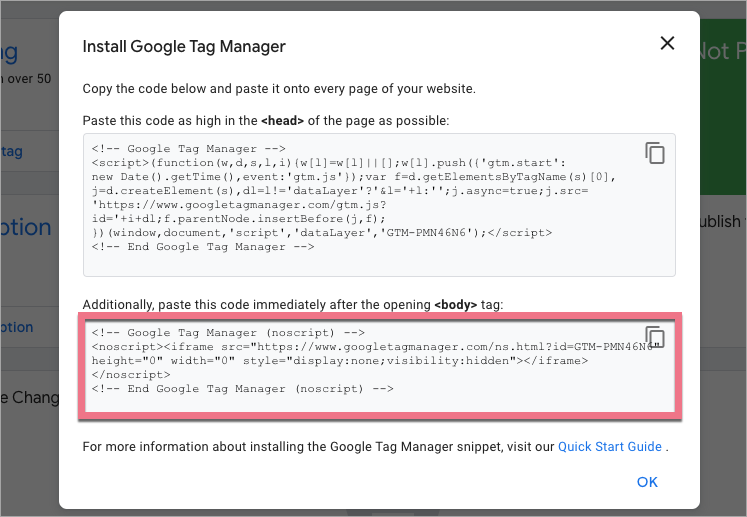Copy the head code snippet

point(655,153)
